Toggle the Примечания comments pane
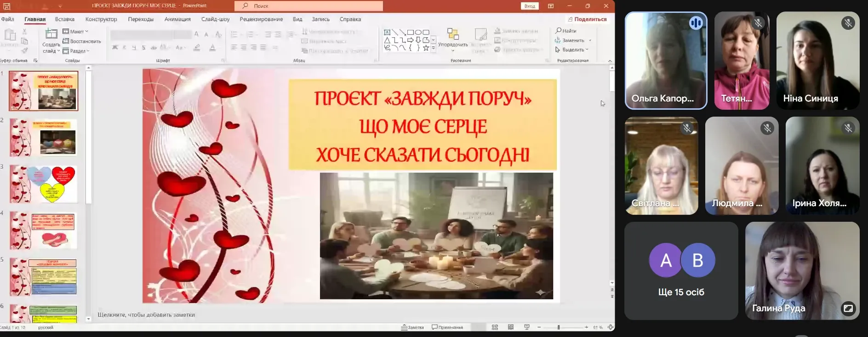The height and width of the screenshot is (337, 868). (447, 327)
